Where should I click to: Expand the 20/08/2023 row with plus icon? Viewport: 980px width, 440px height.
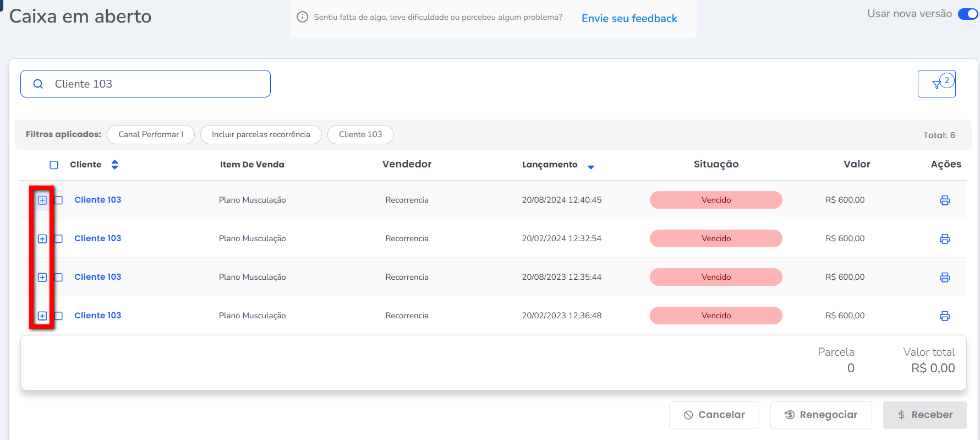[x=42, y=278]
